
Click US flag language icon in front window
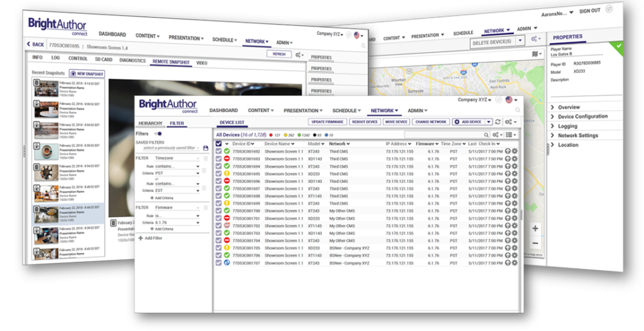(509, 99)
